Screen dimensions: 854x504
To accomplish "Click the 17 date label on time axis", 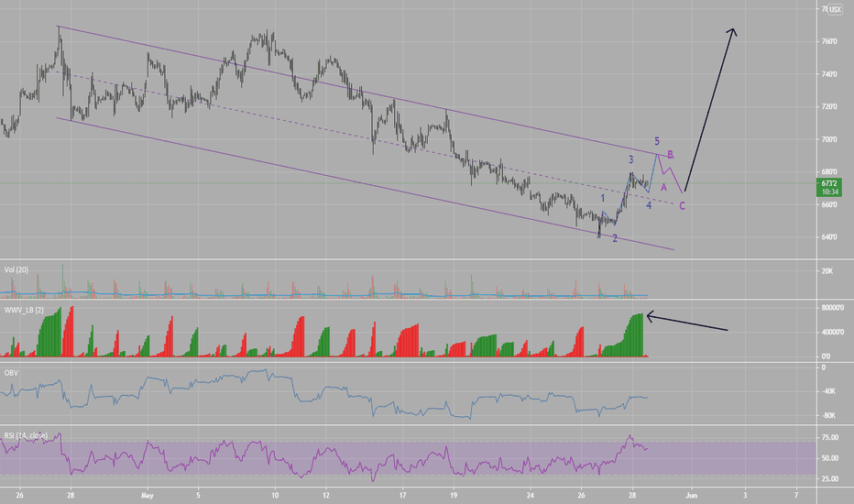I will [402, 495].
